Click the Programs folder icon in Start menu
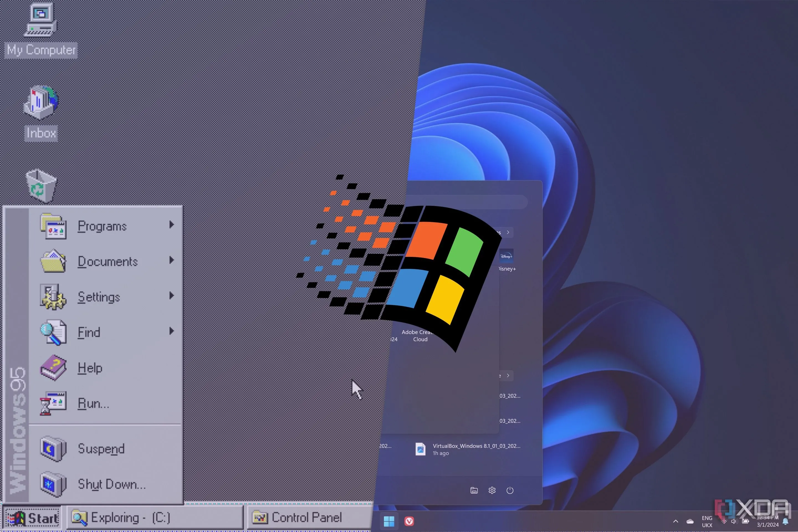The width and height of the screenshot is (798, 532). click(53, 226)
